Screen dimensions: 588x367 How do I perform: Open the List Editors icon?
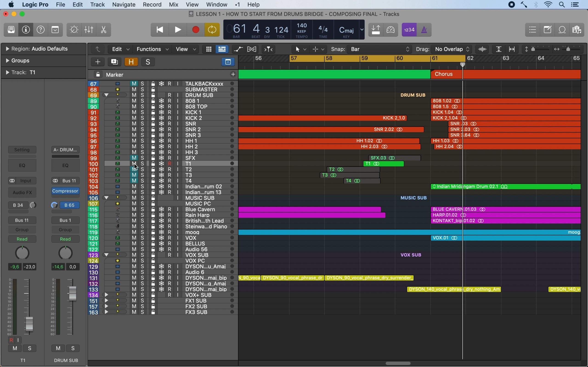click(533, 30)
